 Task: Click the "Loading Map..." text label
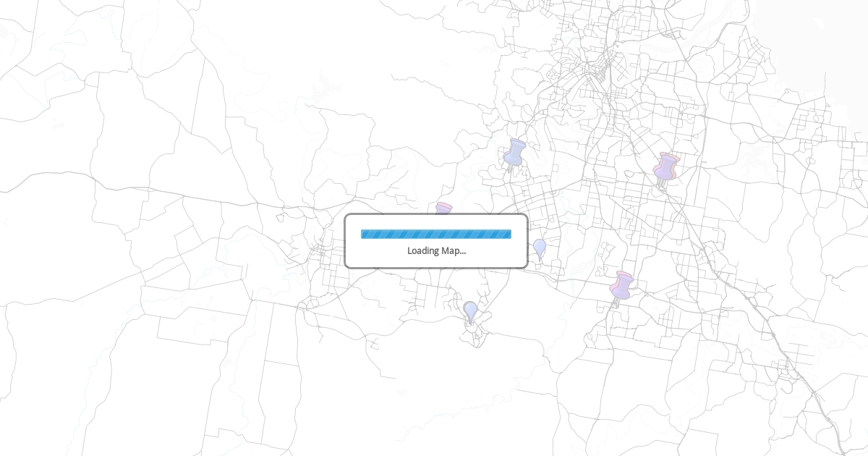coord(436,250)
